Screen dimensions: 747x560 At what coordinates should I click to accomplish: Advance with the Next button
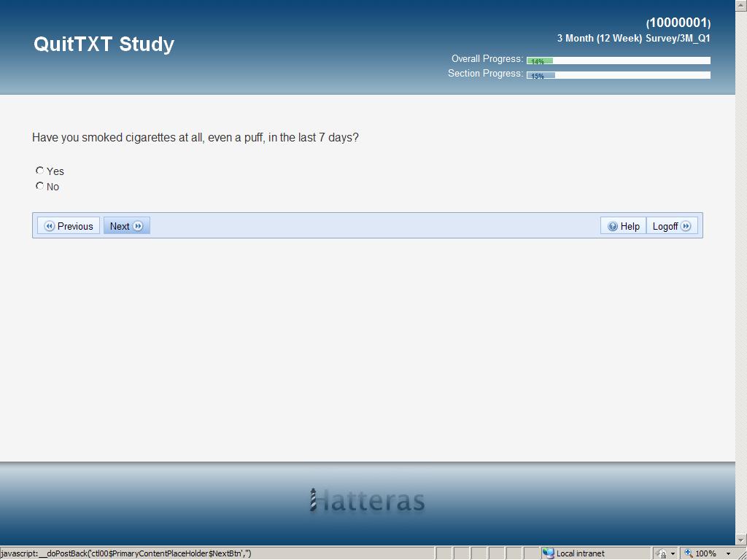pos(127,226)
